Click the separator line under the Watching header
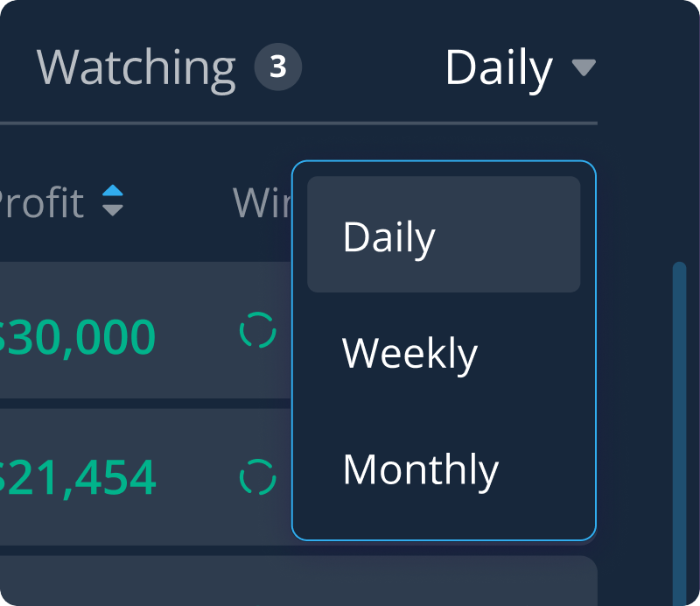Screen dimensions: 700x606 pos(298,123)
